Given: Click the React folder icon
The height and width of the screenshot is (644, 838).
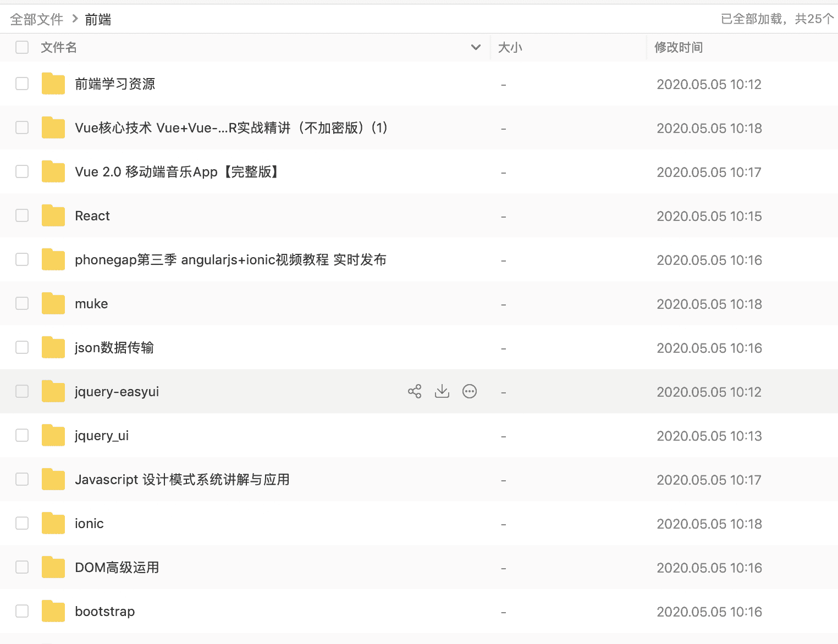Looking at the screenshot, I should [x=53, y=215].
